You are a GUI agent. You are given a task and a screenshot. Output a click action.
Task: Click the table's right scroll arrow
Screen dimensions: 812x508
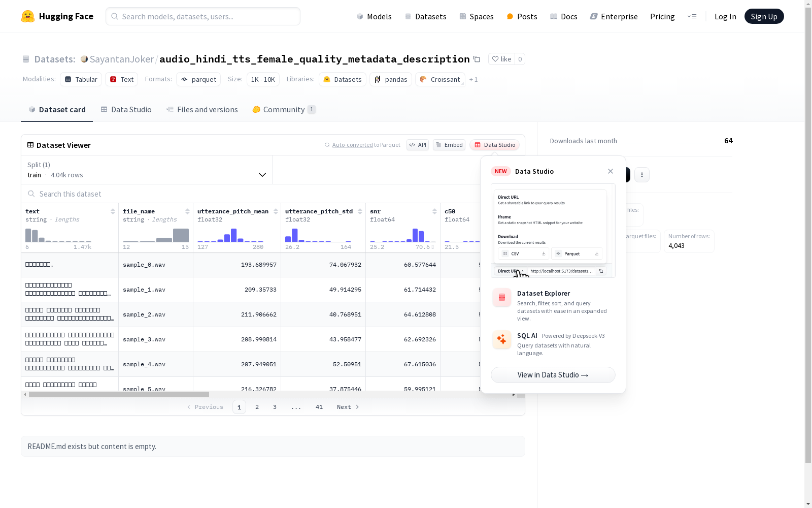[x=514, y=394]
